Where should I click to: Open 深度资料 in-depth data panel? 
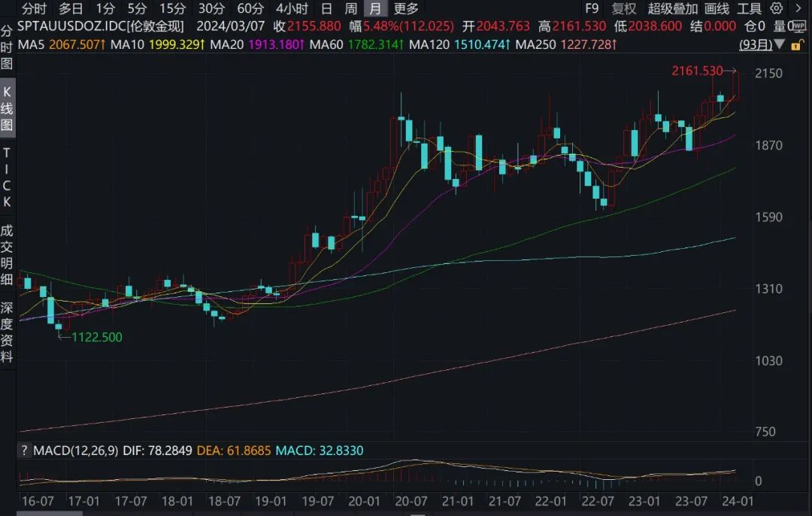tap(7, 332)
